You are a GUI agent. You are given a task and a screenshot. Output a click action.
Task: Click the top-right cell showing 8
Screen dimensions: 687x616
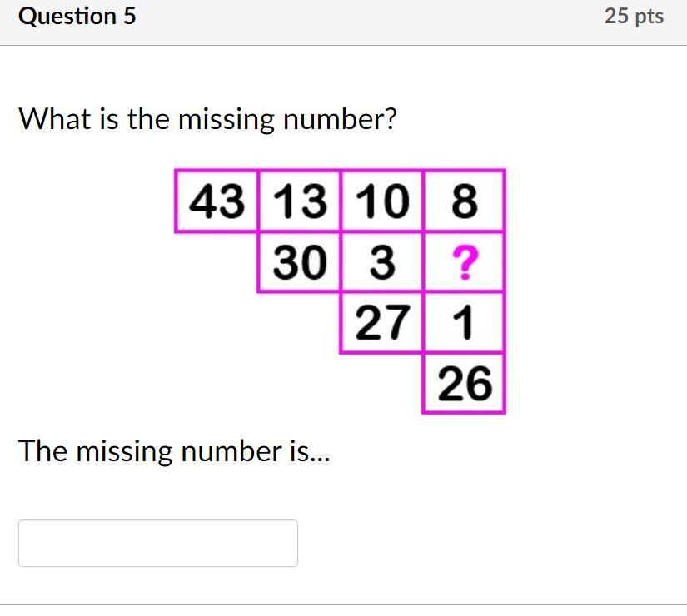465,201
